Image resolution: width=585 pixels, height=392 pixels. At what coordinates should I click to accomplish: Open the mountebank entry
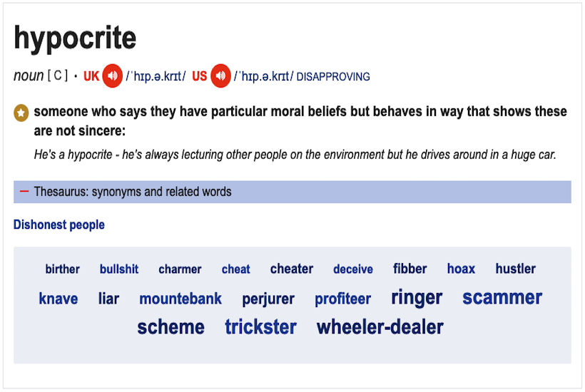[180, 299]
